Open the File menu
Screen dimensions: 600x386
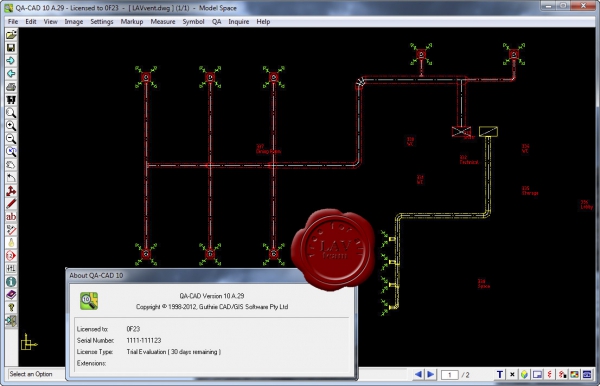coord(13,22)
